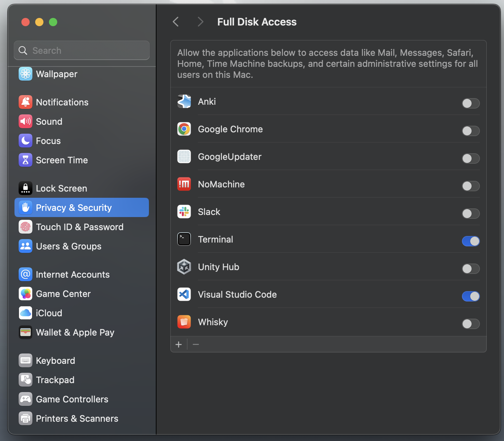
Task: Click the Keyboard icon in sidebar
Action: click(x=26, y=360)
